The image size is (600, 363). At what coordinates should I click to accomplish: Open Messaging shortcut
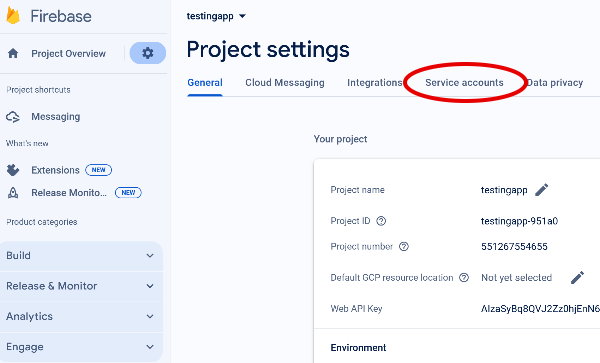pos(56,117)
